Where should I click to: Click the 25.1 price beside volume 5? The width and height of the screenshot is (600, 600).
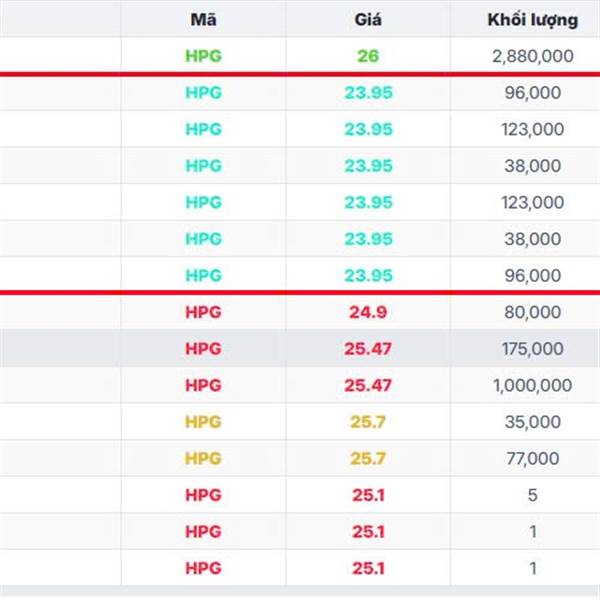(x=368, y=495)
